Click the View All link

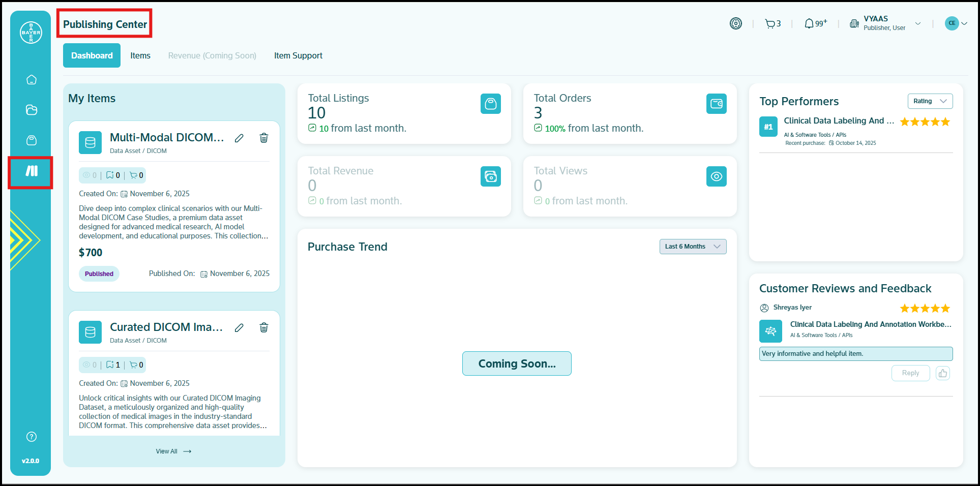click(173, 451)
